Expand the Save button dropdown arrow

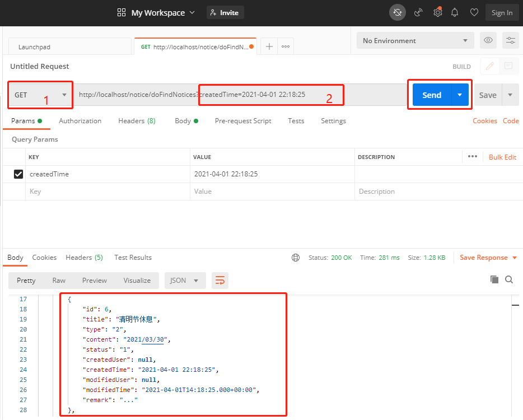coord(510,95)
